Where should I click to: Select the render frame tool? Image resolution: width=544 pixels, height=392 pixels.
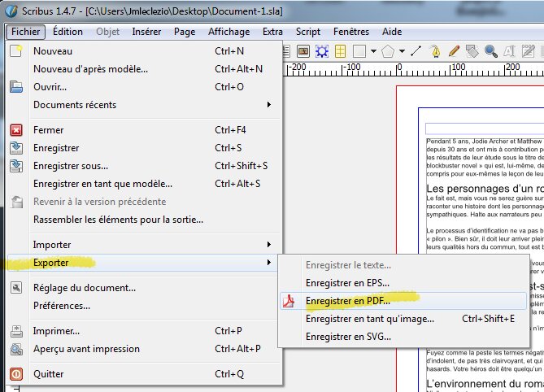322,52
